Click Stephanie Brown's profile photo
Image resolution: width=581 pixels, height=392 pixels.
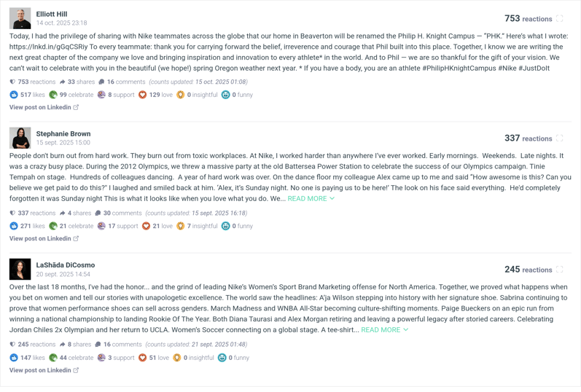pyautogui.click(x=20, y=138)
